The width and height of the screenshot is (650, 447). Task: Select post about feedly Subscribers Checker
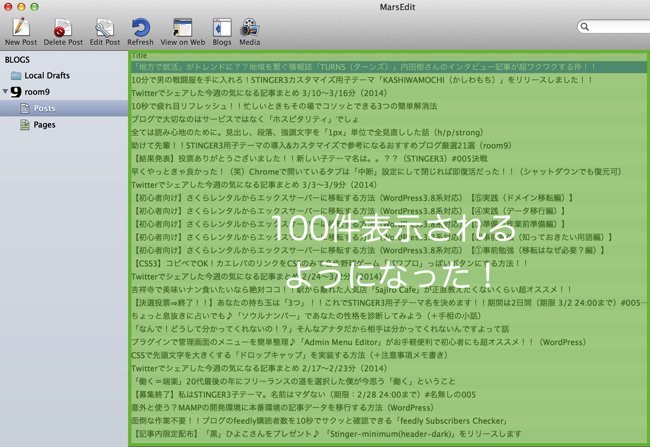tap(388, 421)
